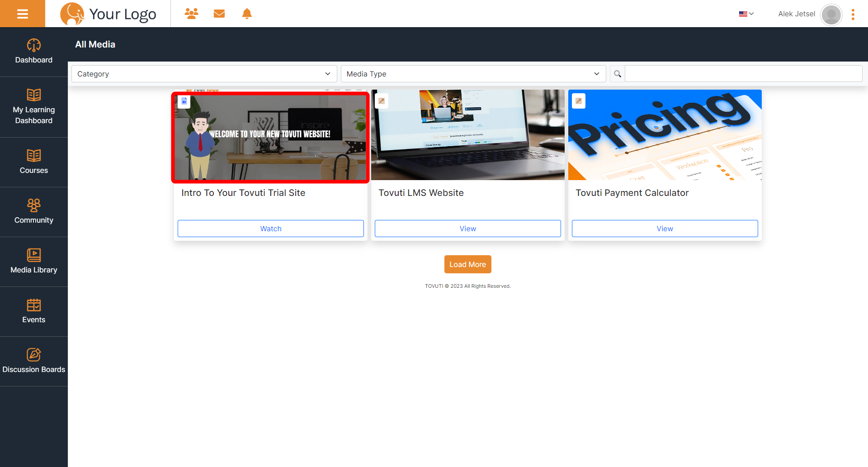The height and width of the screenshot is (467, 868).
Task: Click the Your Logo text
Action: pos(123,14)
